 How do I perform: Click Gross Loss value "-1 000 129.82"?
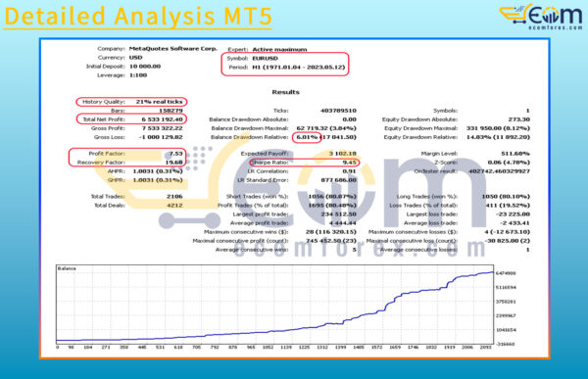161,137
